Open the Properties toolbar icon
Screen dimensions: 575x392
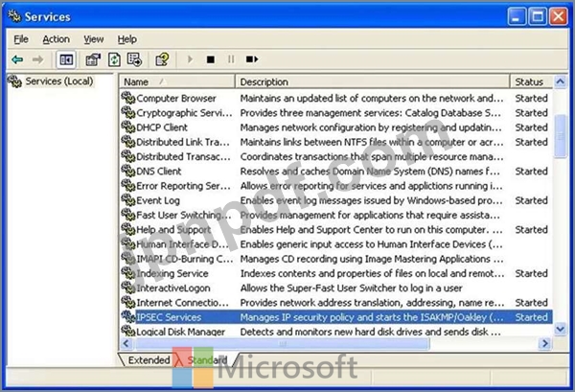(x=93, y=59)
